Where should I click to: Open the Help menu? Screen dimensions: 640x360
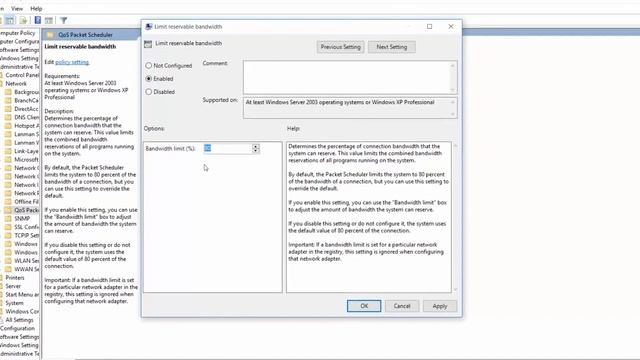tap(36, 8)
